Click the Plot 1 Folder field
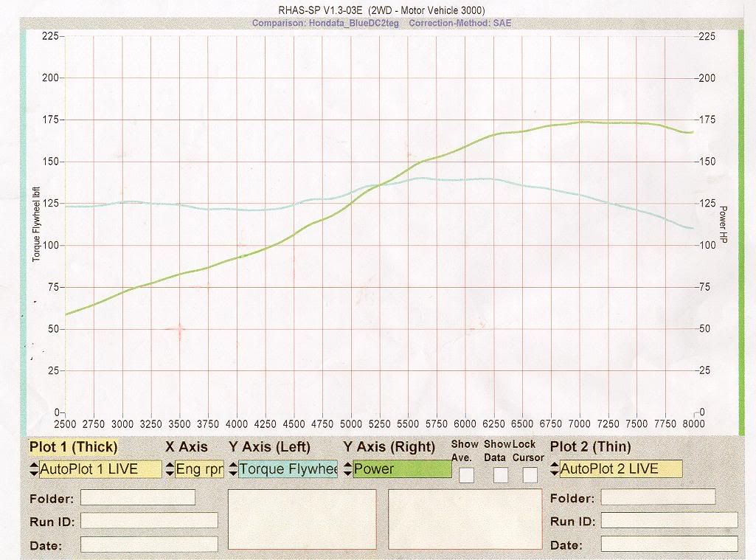 (x=138, y=497)
